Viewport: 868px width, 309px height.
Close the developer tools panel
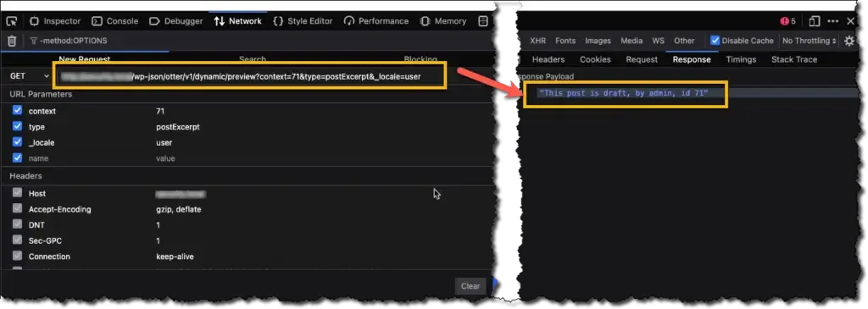tap(851, 21)
